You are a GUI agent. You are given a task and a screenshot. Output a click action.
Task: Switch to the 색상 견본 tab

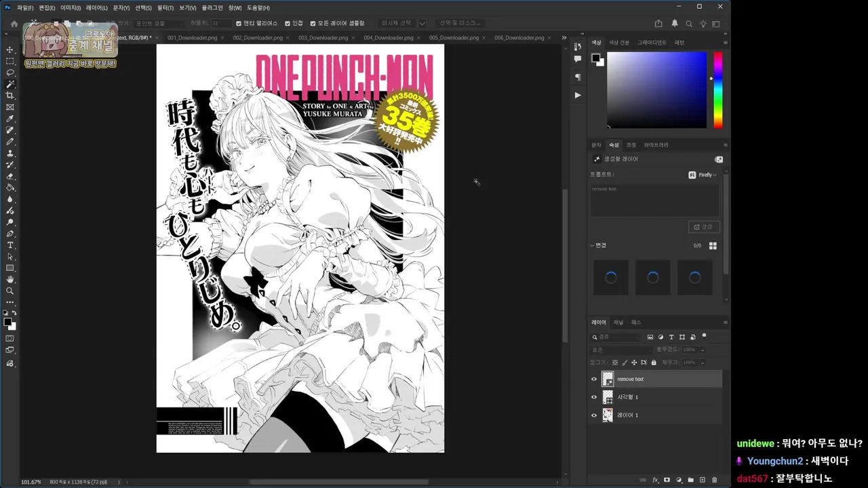point(619,43)
